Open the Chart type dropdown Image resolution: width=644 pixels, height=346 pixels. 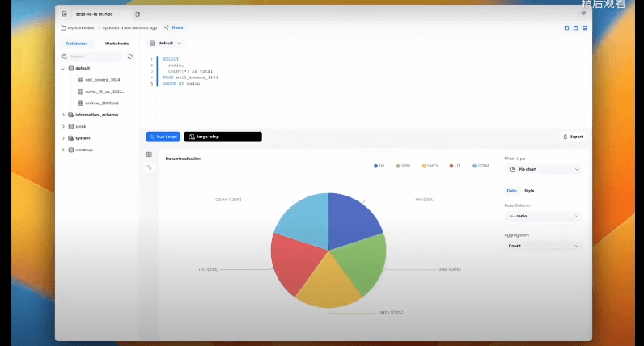[x=543, y=170]
